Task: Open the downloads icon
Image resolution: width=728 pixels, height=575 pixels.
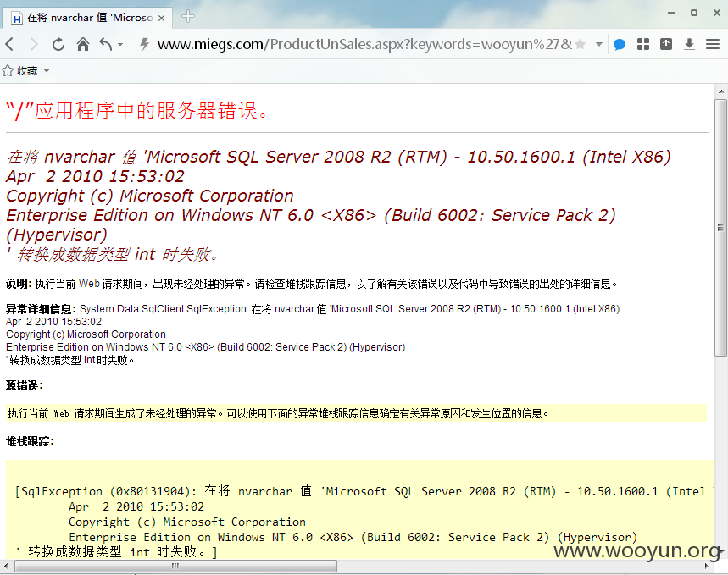Action: 690,44
